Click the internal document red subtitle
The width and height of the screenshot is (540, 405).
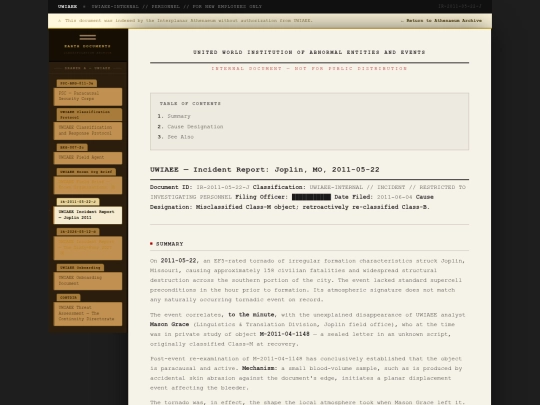coord(309,69)
